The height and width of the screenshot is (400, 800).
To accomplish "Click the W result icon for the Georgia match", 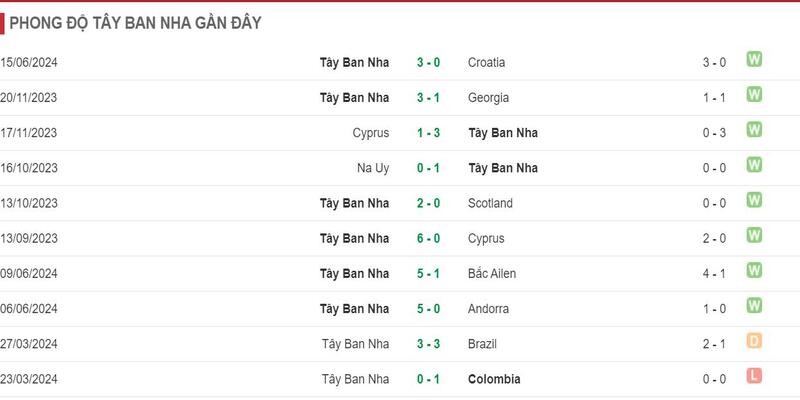I will coord(755,95).
